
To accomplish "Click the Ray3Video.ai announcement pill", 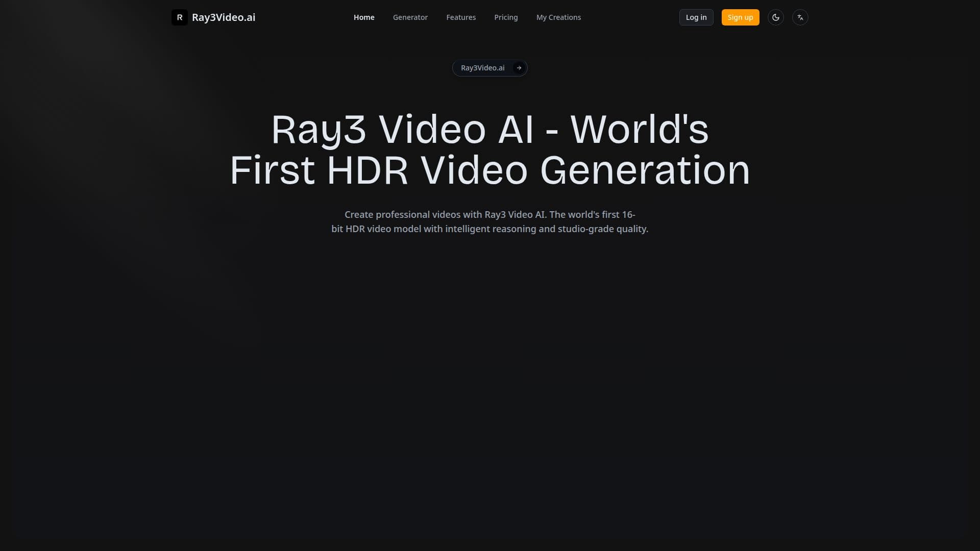I will tap(490, 68).
